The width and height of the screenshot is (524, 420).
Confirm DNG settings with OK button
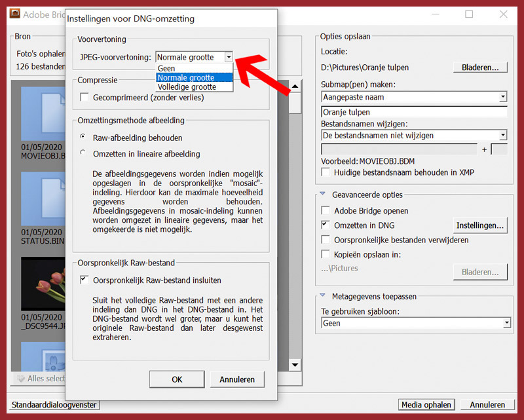coord(177,379)
